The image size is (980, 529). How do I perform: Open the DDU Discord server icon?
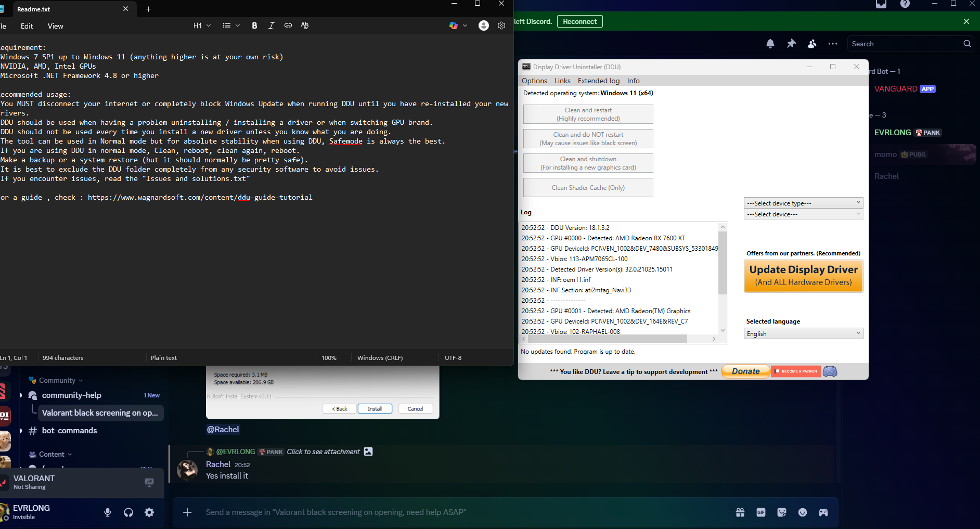[830, 371]
